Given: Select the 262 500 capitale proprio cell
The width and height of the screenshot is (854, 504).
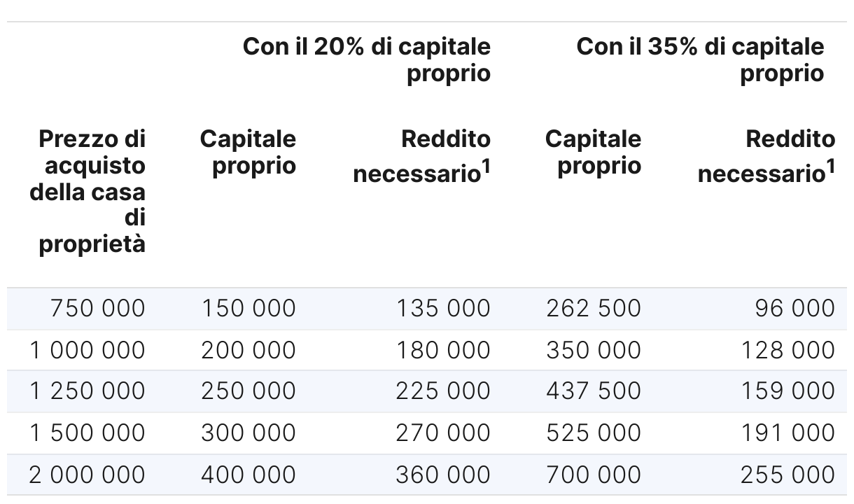Looking at the screenshot, I should pyautogui.click(x=594, y=308).
